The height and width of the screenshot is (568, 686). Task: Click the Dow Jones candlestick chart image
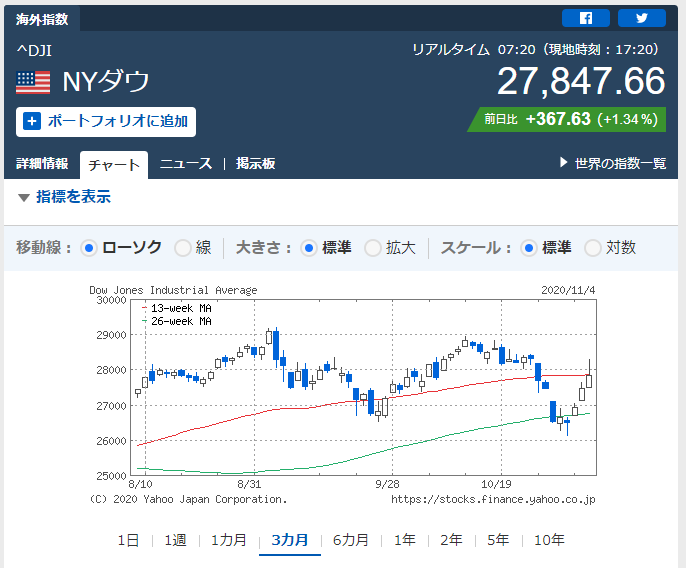pyautogui.click(x=343, y=395)
